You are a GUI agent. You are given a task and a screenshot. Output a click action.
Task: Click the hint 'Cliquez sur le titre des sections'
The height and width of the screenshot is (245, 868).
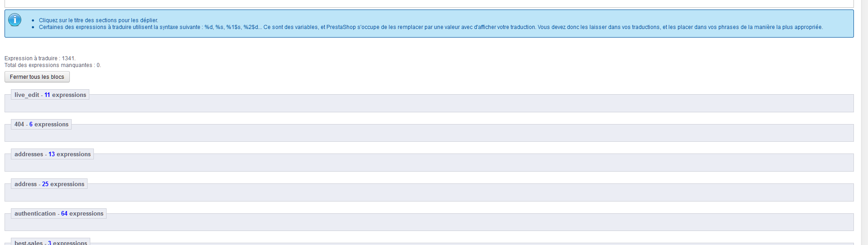pos(98,20)
